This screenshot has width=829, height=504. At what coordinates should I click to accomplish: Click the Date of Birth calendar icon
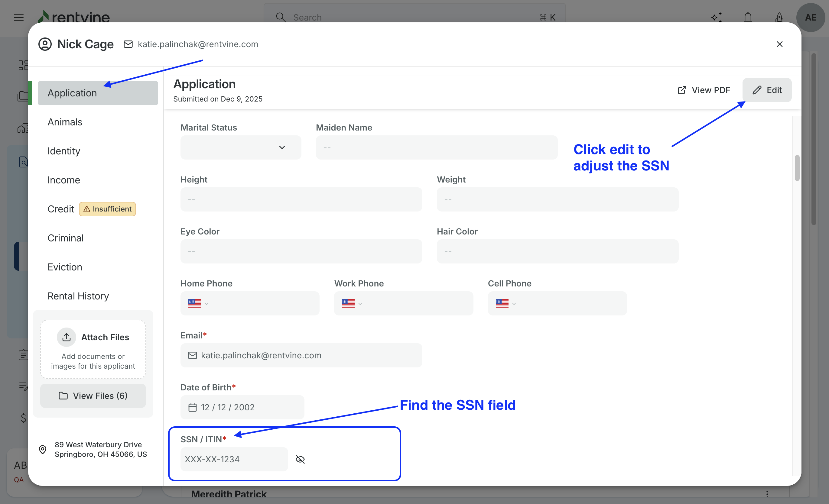tap(193, 408)
